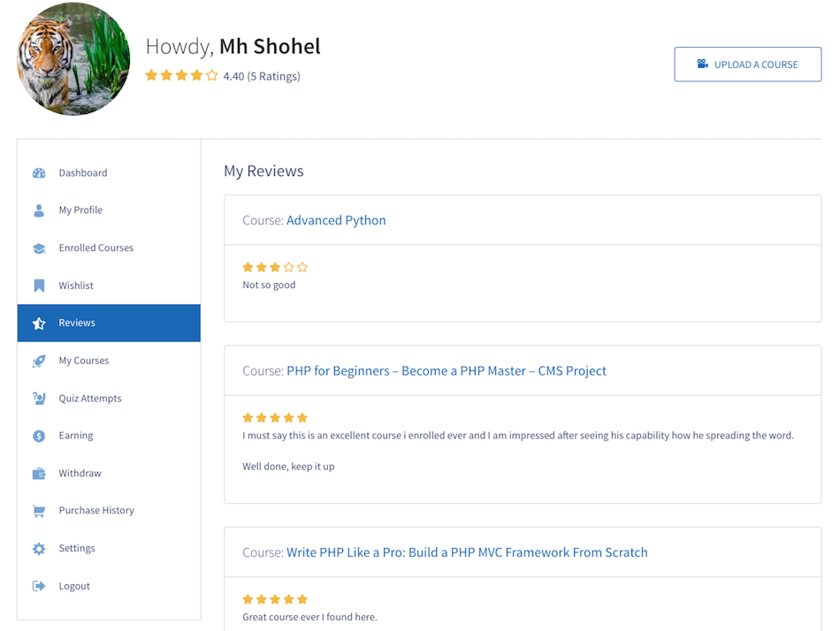Click the Dashboard gauge icon
Viewport: 840px width, 631px height.
[39, 173]
